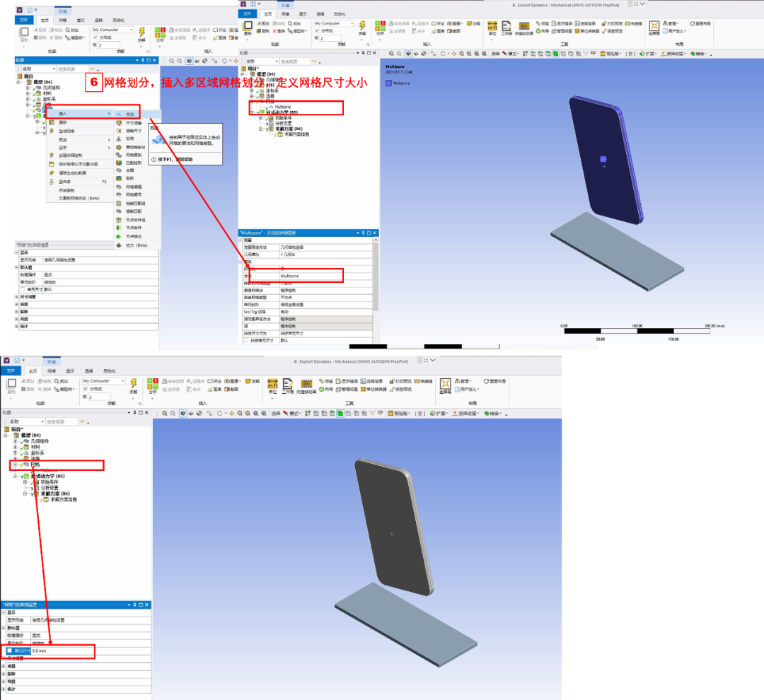Open My Computer dropdown in Multizone window
The height and width of the screenshot is (700, 764).
coord(334,23)
